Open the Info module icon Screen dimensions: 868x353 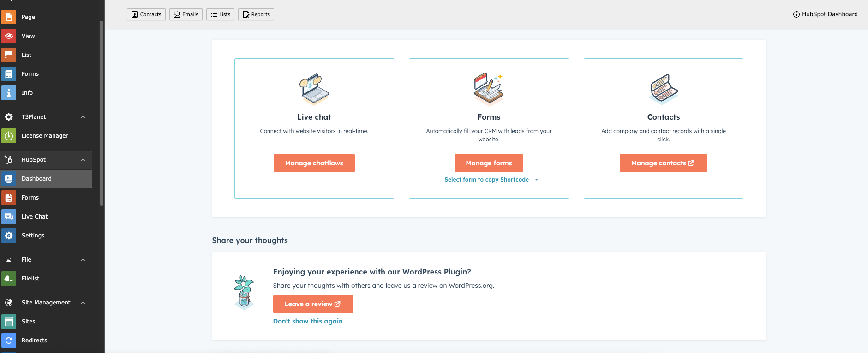pyautogui.click(x=9, y=93)
